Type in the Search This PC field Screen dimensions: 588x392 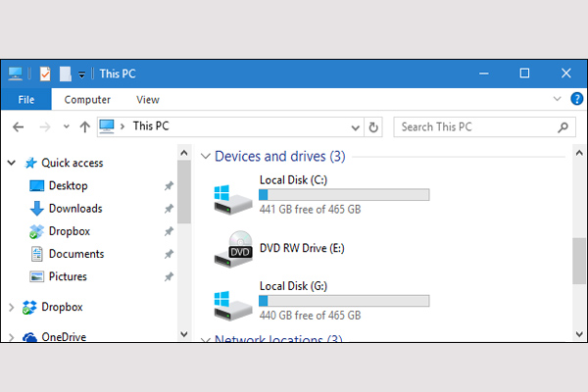(x=475, y=126)
